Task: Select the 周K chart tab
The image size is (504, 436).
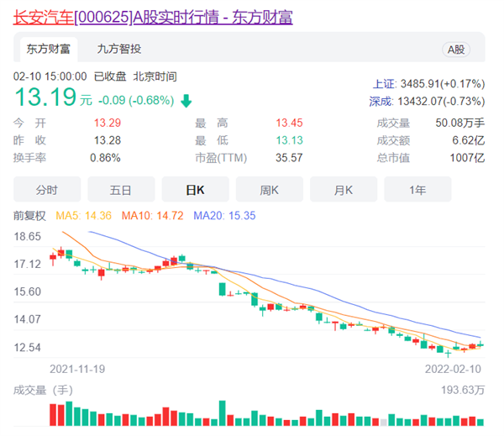Action: pyautogui.click(x=270, y=190)
